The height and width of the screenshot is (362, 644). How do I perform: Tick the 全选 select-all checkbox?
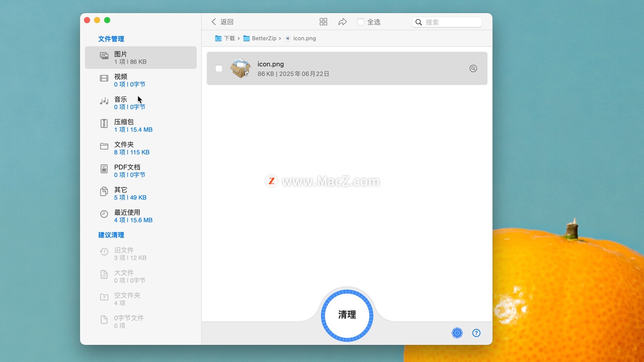pyautogui.click(x=361, y=22)
